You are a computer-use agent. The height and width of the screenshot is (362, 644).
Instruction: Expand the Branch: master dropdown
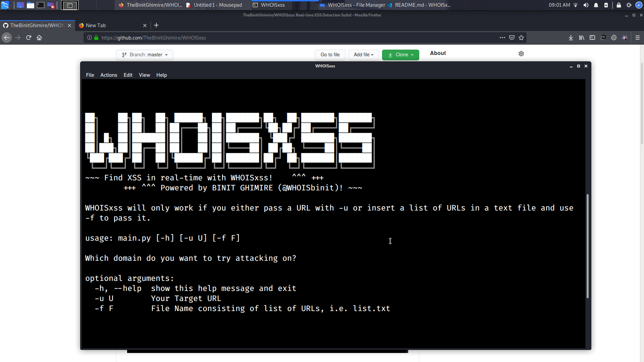coord(145,55)
